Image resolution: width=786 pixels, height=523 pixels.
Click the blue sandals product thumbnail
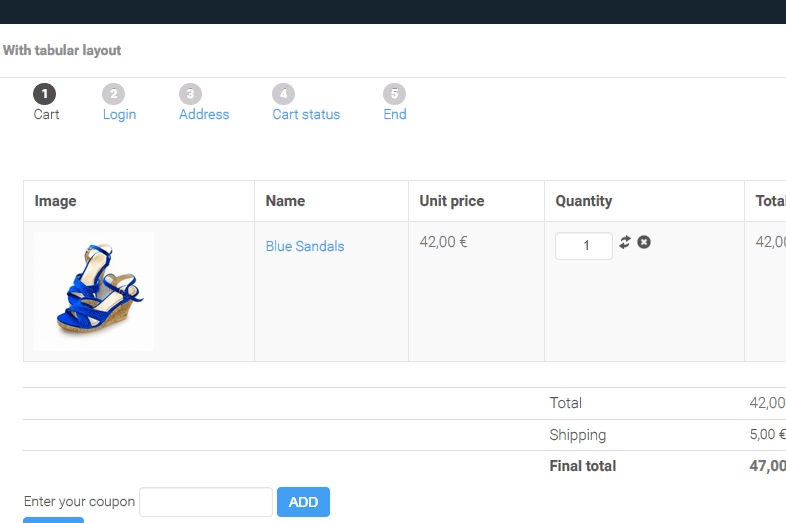[94, 291]
